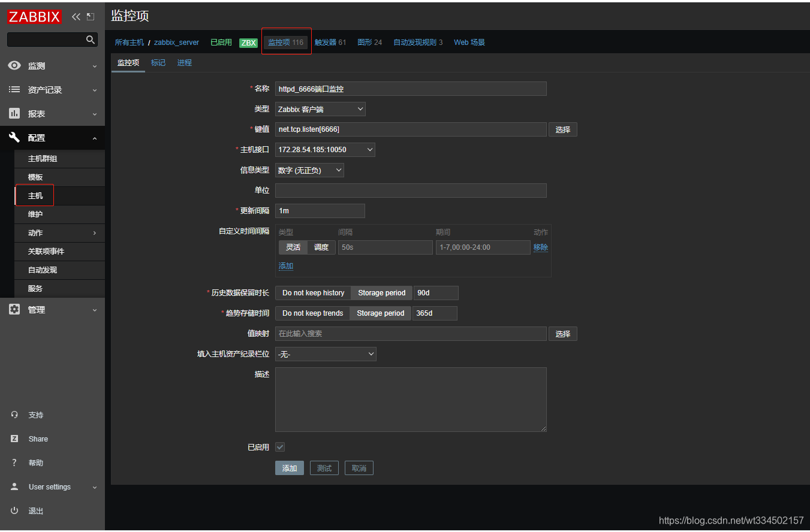The height and width of the screenshot is (532, 810).
Task: Open the 类型 Zabbix 客户端 dropdown
Action: pos(320,109)
